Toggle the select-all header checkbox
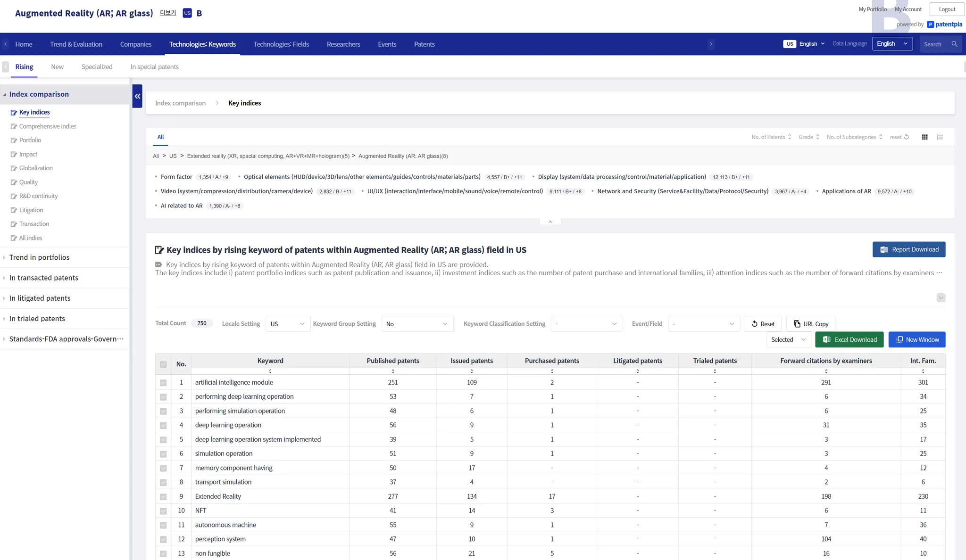The height and width of the screenshot is (560, 966). click(163, 364)
